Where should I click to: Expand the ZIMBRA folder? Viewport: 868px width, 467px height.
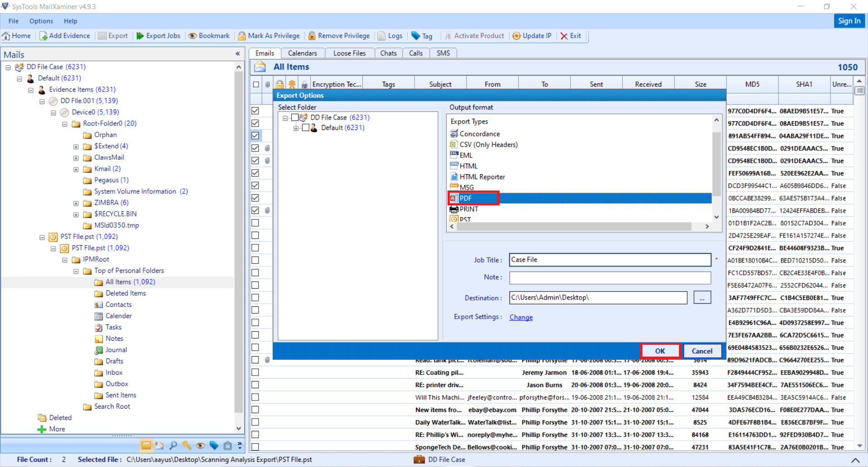pos(75,203)
